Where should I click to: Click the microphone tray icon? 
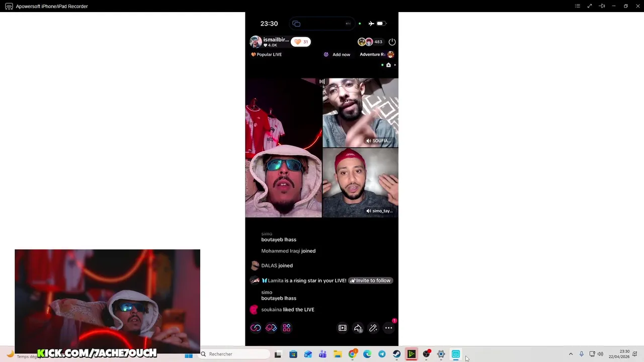[x=582, y=354]
